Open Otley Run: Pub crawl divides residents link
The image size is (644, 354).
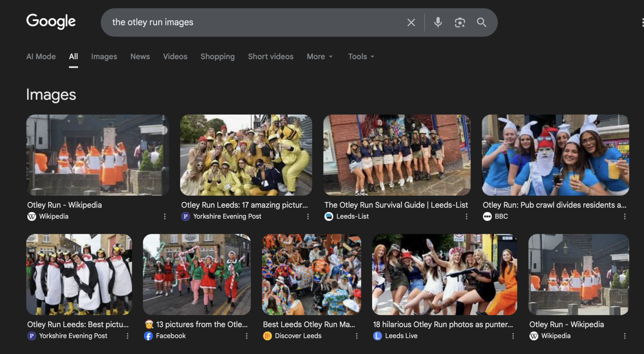pyautogui.click(x=554, y=205)
